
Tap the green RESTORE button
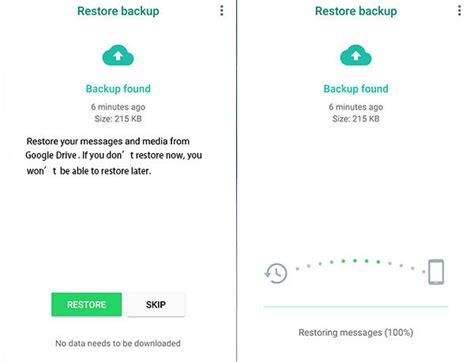[87, 304]
